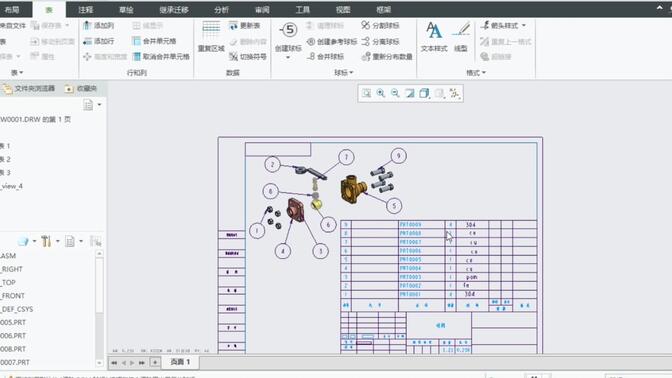Open dropdown beside drawing tree list icon
The image size is (672, 378).
click(x=99, y=105)
